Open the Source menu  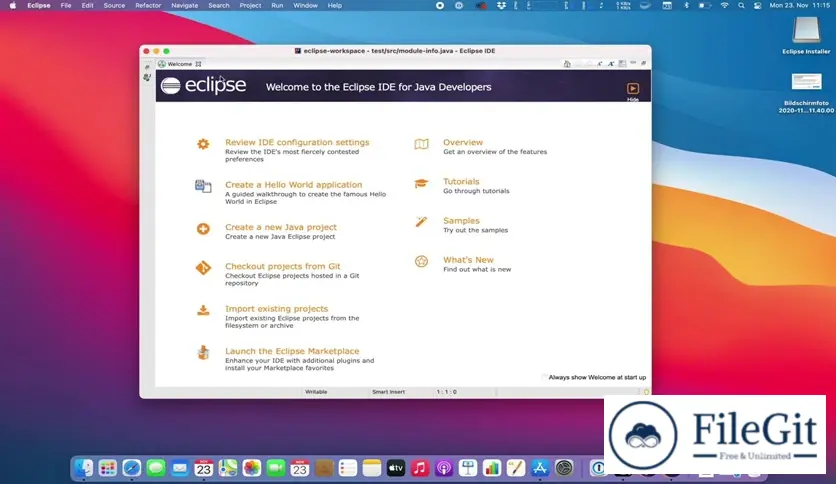click(x=114, y=5)
